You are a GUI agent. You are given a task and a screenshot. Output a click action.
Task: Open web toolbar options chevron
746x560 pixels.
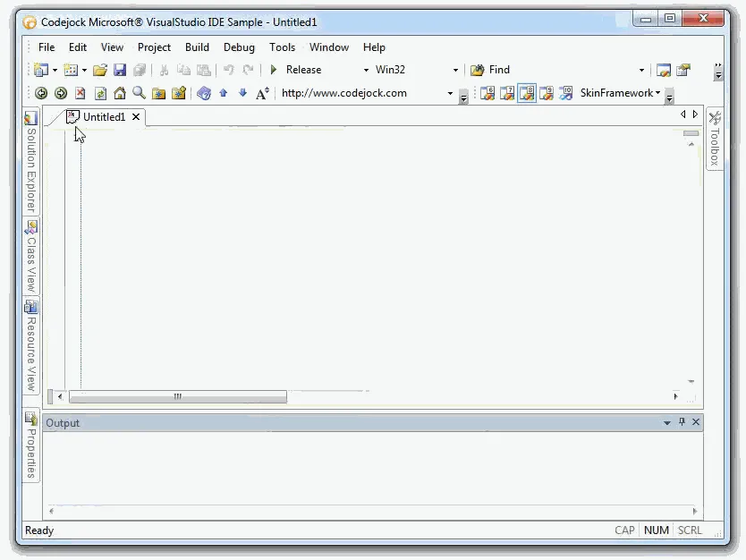463,96
